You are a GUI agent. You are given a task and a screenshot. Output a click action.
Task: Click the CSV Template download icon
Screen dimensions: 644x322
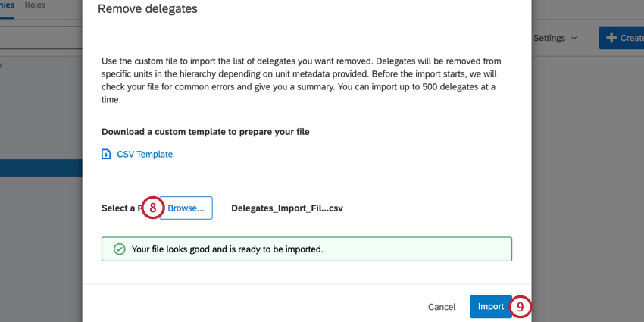click(106, 155)
